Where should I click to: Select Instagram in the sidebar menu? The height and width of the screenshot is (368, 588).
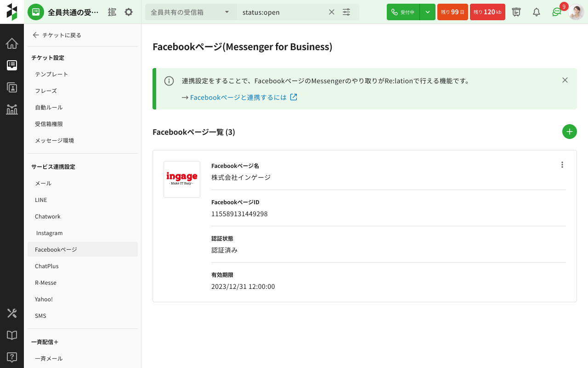49,233
